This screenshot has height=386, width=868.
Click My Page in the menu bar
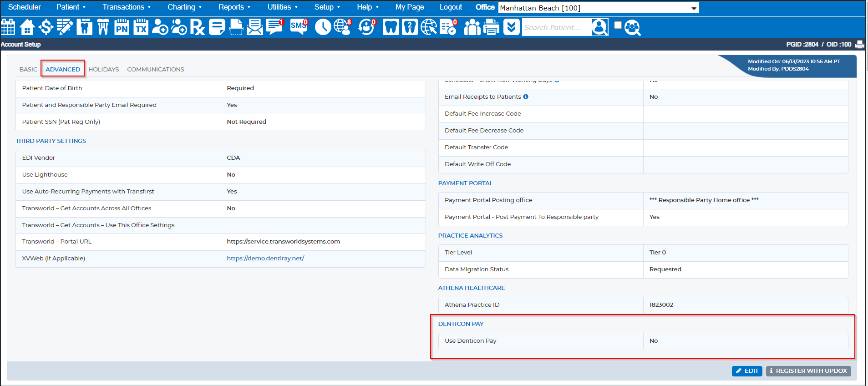410,7
